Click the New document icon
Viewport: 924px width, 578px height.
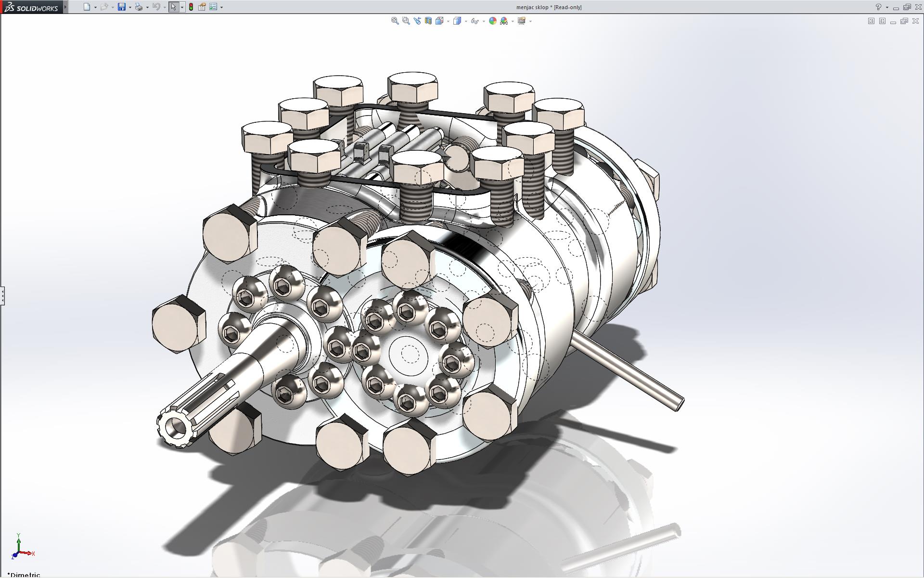point(87,7)
